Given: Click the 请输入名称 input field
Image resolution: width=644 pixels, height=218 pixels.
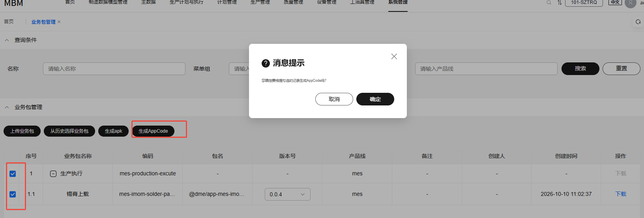Looking at the screenshot, I should point(114,69).
